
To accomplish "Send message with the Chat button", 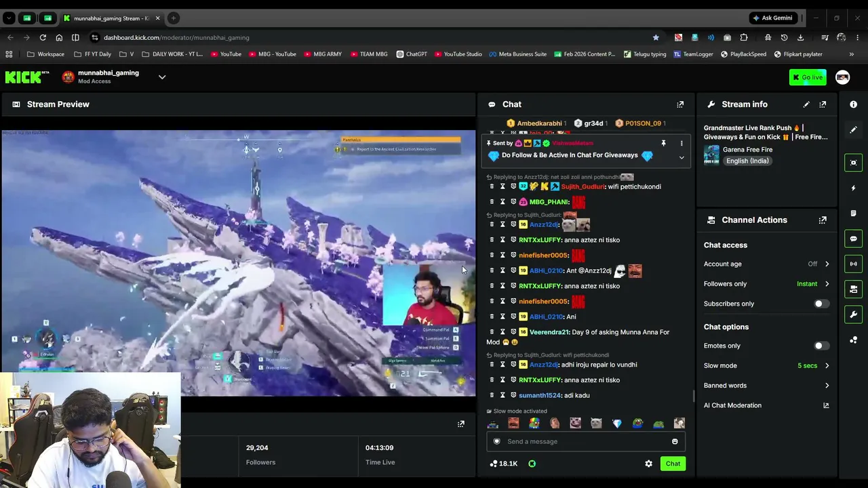I will point(673,464).
